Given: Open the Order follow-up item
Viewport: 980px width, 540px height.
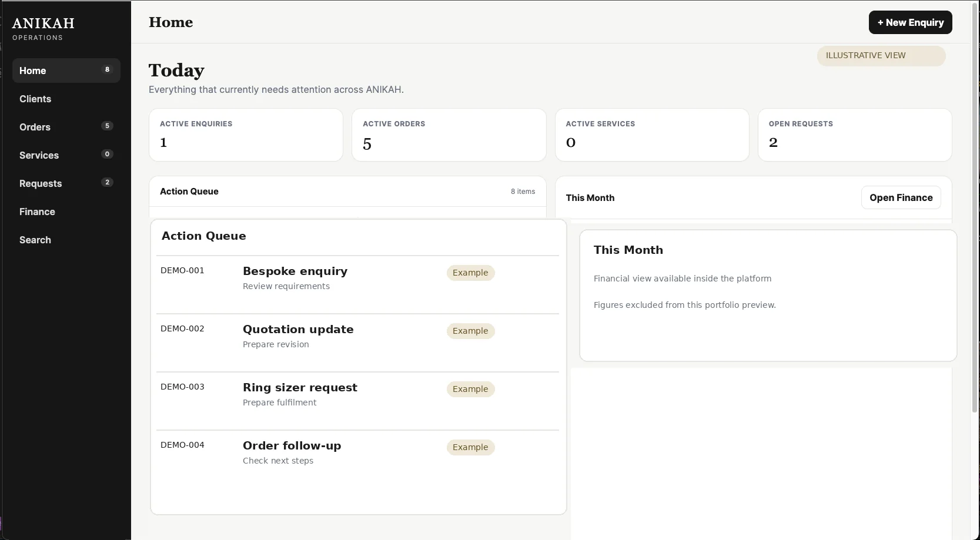Looking at the screenshot, I should click(x=357, y=459).
